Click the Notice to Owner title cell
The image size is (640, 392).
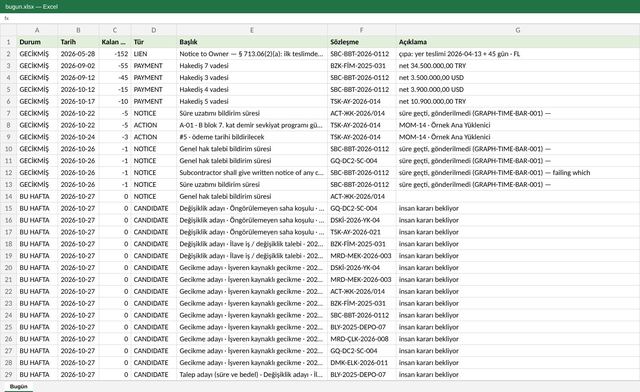click(x=252, y=54)
